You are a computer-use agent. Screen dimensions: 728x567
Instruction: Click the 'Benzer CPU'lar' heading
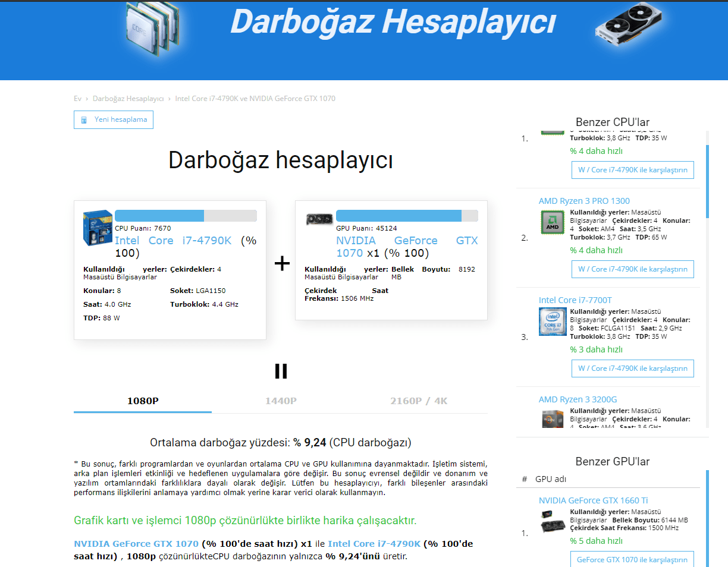pos(613,122)
